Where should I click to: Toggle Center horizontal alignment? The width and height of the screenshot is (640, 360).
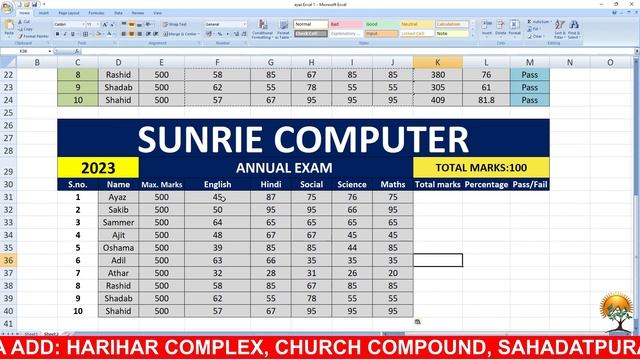[131, 34]
